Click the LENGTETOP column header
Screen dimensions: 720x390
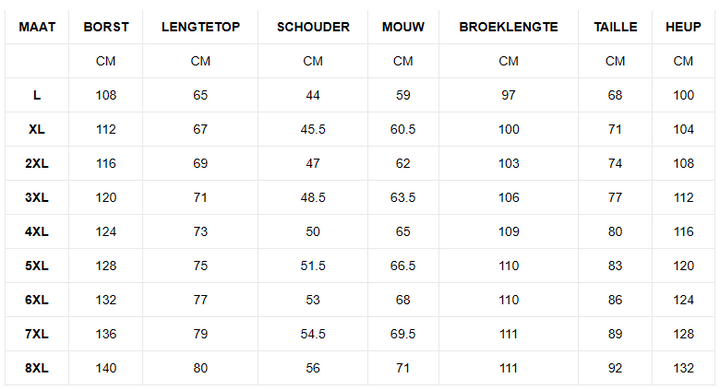coord(201,27)
